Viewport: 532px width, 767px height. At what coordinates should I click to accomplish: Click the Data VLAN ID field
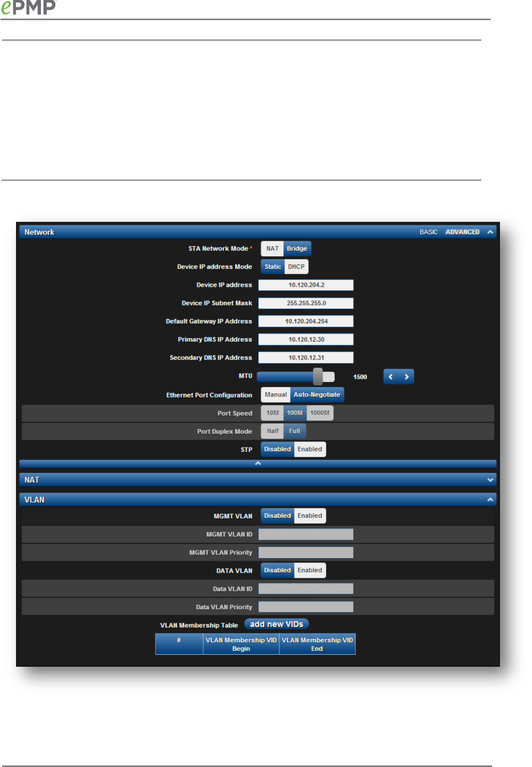point(306,589)
